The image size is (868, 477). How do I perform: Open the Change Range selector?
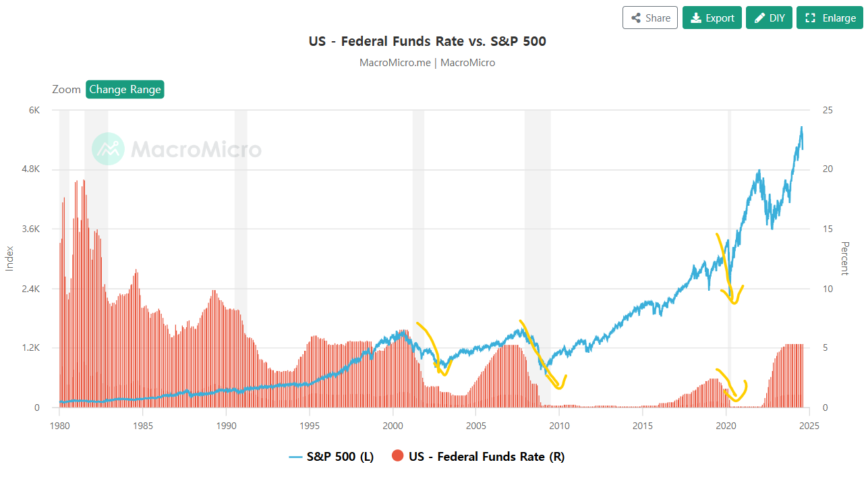pyautogui.click(x=125, y=90)
